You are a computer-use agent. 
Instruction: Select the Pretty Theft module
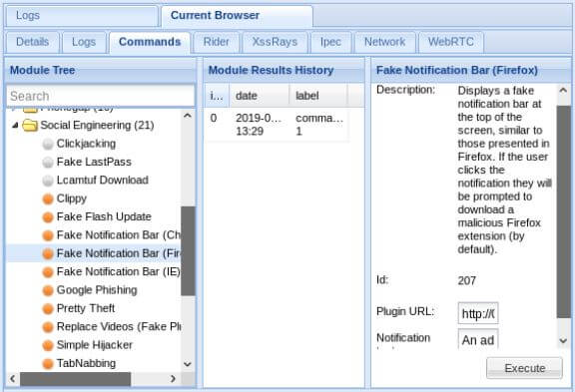[x=86, y=308]
